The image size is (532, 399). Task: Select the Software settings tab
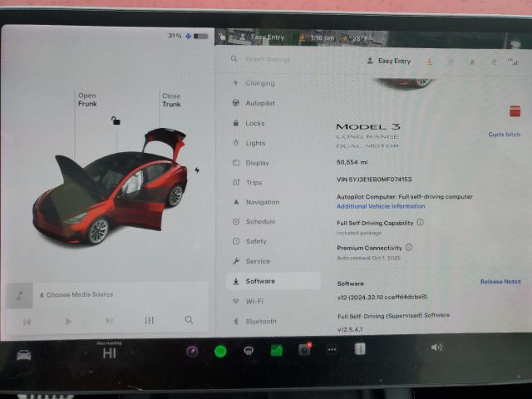pyautogui.click(x=273, y=281)
